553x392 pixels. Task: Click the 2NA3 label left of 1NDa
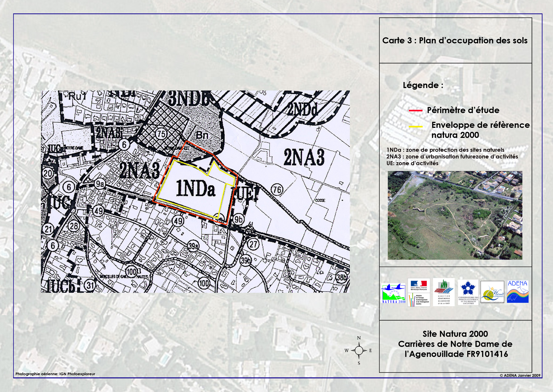click(140, 171)
